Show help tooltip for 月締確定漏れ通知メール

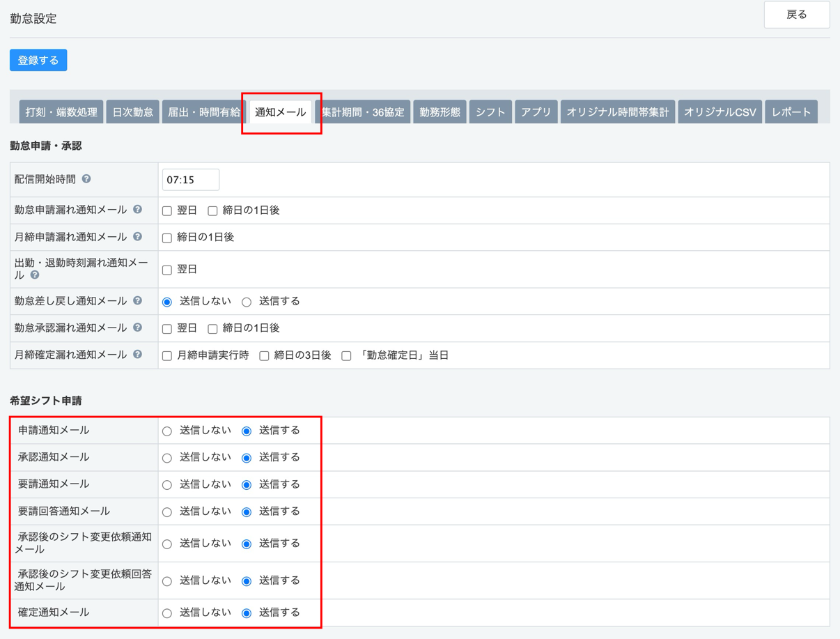point(138,355)
